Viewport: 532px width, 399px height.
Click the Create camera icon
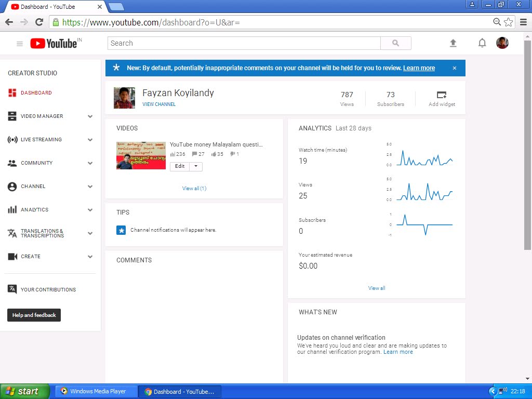click(12, 257)
